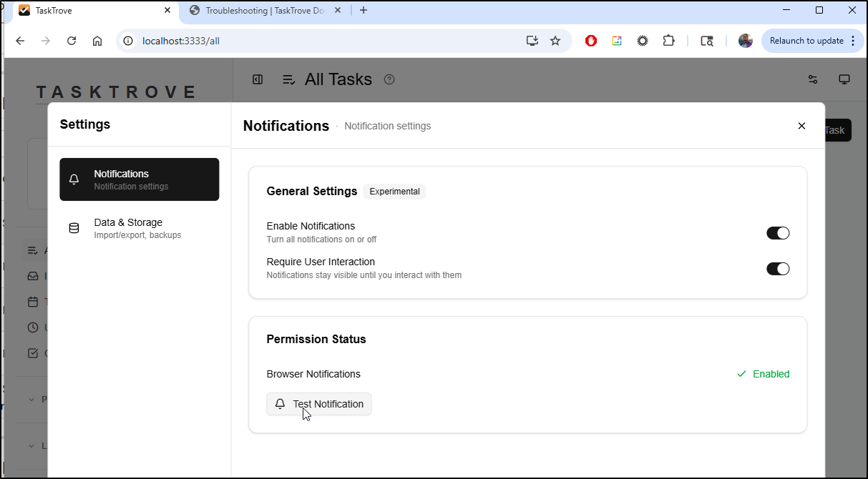The image size is (868, 479).
Task: Click the bell icon beside Notifications
Action: 74,179
